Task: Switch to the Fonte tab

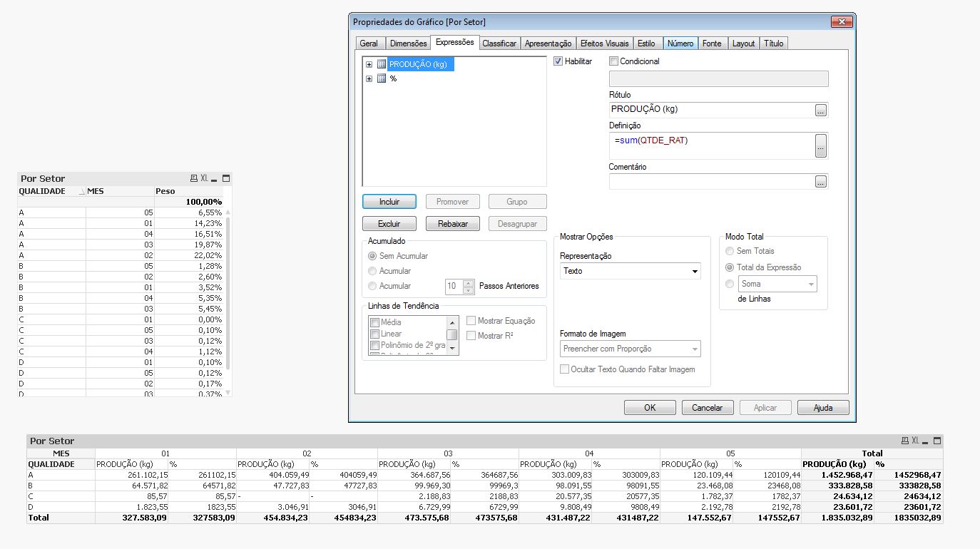Action: (x=712, y=43)
